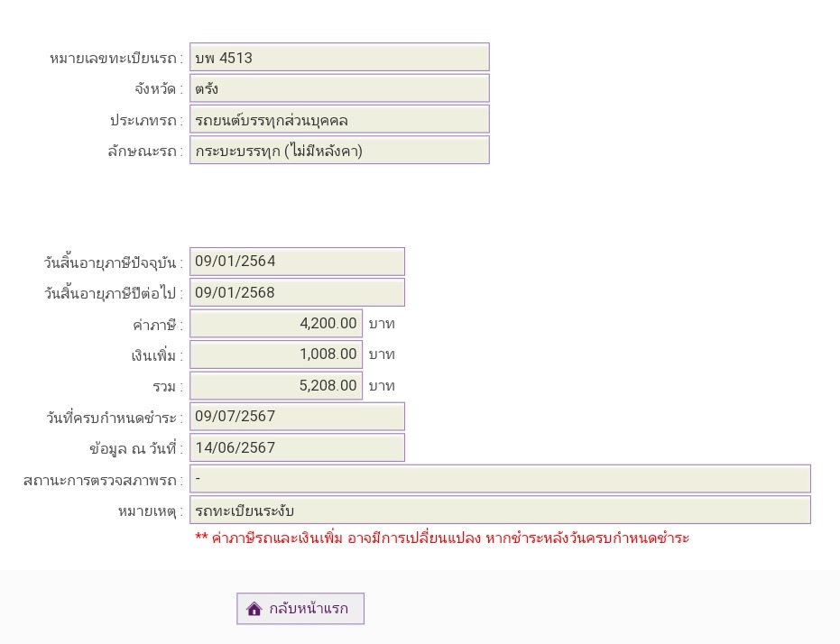Viewport: 840px width, 644px height.
Task: Click the next tax expiry field 09/01/2568
Action: (298, 292)
